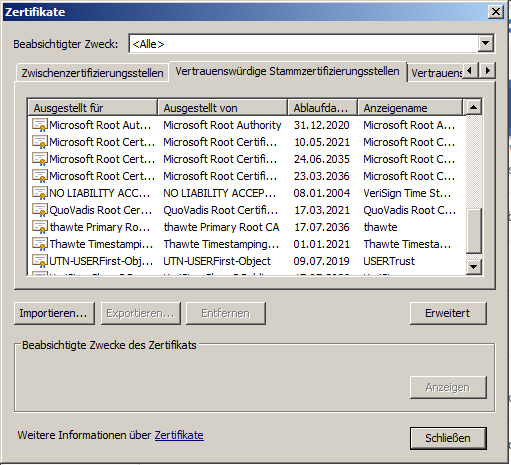511x465 pixels.
Task: Open the Beabsichtigter Zweck dropdown arrow
Action: pos(486,43)
